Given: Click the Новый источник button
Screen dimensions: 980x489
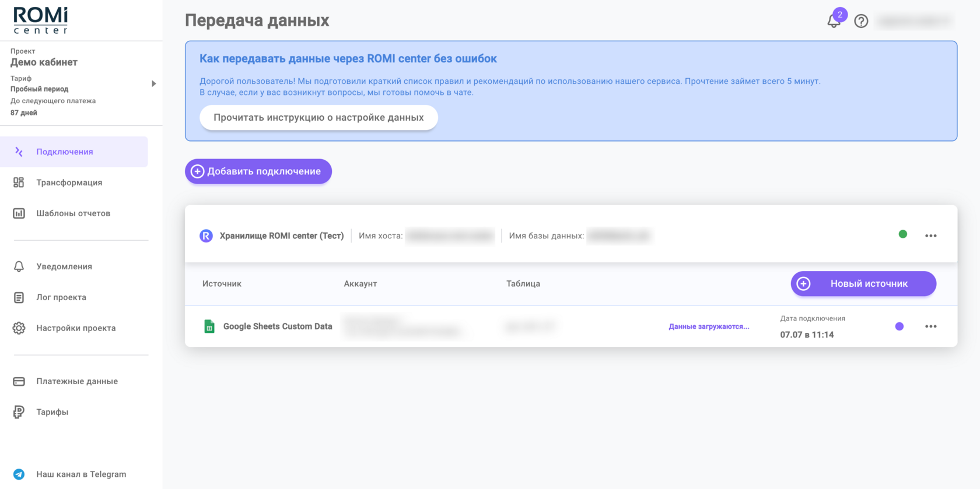Looking at the screenshot, I should click(863, 284).
